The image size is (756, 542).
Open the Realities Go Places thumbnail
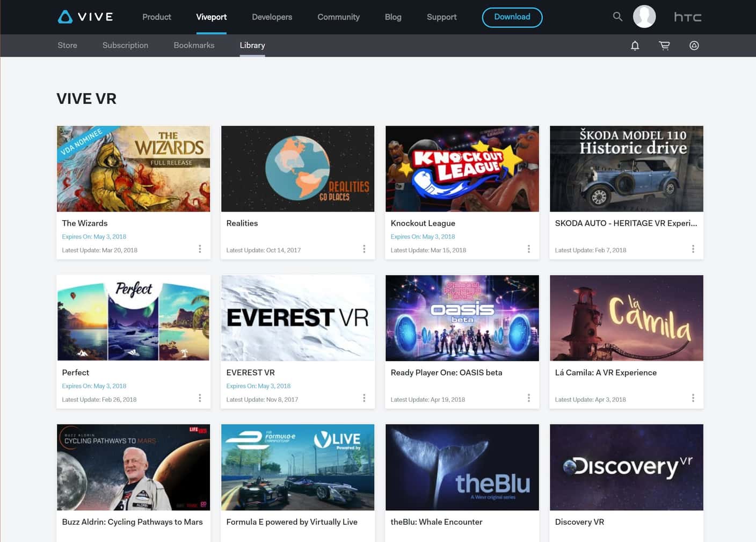tap(298, 169)
